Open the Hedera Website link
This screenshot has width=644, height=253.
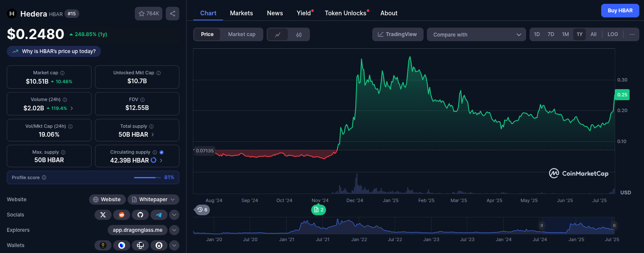107,200
